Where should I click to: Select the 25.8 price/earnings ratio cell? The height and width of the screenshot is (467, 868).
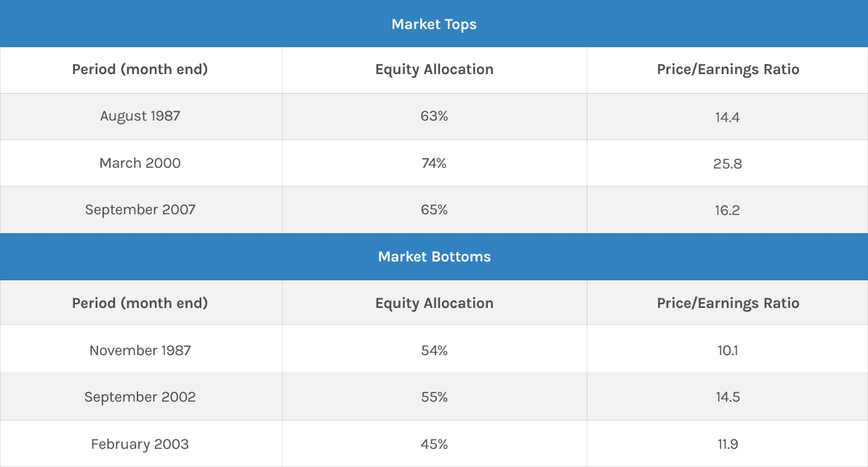click(727, 163)
